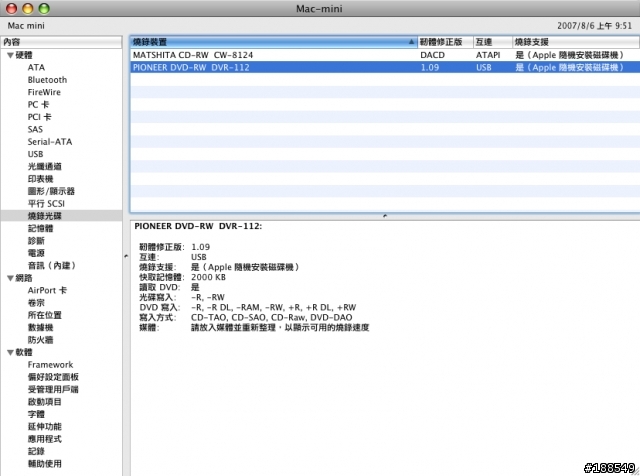This screenshot has width=640, height=476.
Task: Select 數據機 in the sidebar
Action: point(40,327)
